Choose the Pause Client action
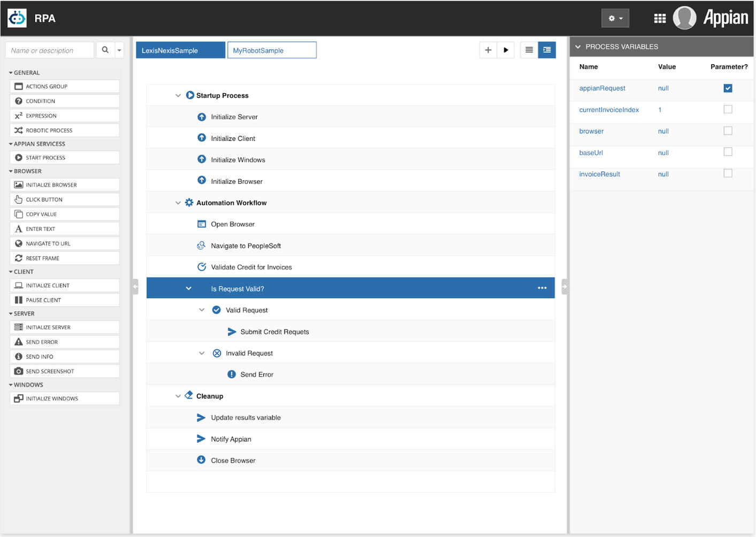Image resolution: width=756 pixels, height=537 pixels. [64, 300]
